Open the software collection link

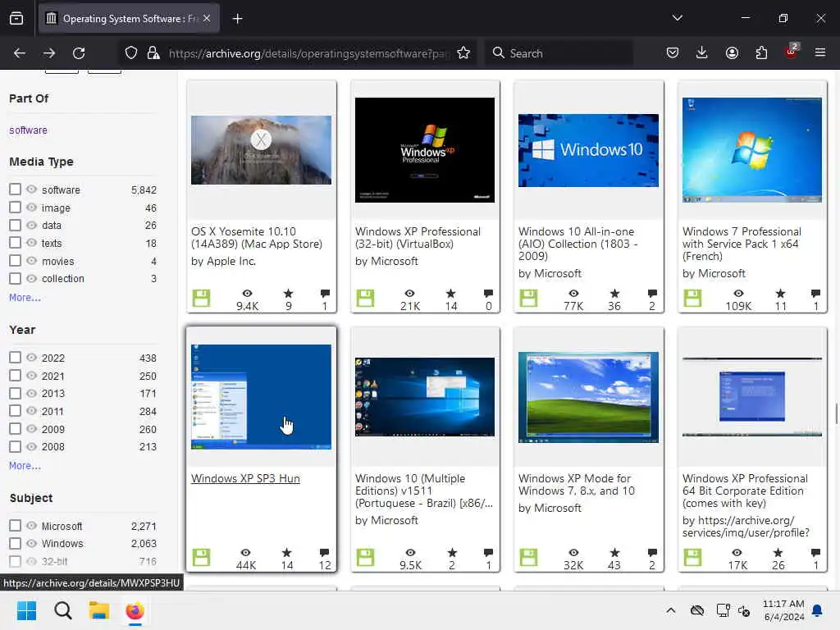28,130
